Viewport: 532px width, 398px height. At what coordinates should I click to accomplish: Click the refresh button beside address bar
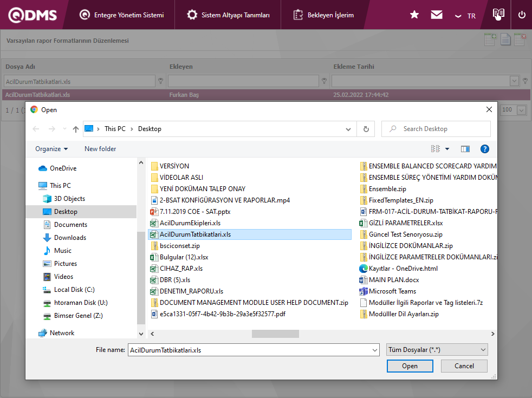click(366, 129)
